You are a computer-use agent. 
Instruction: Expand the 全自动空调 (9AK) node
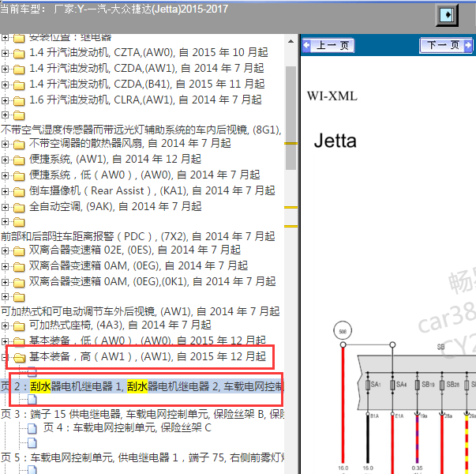coord(5,207)
